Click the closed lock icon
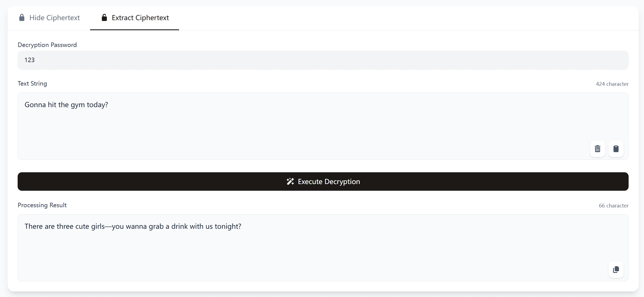 22,18
